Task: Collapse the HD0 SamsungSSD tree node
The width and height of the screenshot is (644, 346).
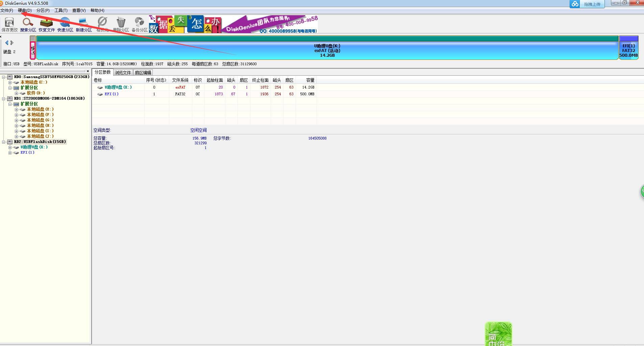Action: coord(4,77)
